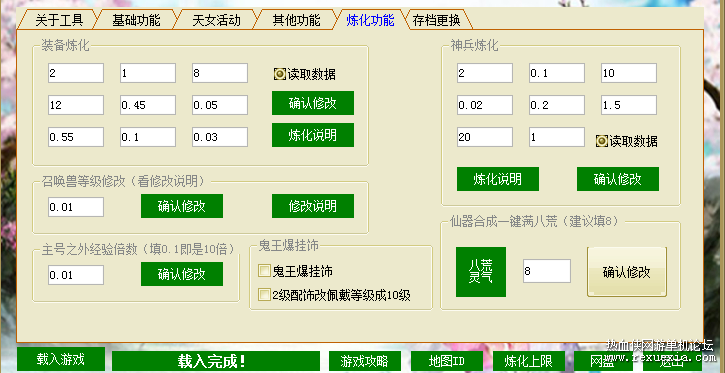725x373 pixels.
Task: Open 修改说明 for summon level edit
Action: click(313, 206)
